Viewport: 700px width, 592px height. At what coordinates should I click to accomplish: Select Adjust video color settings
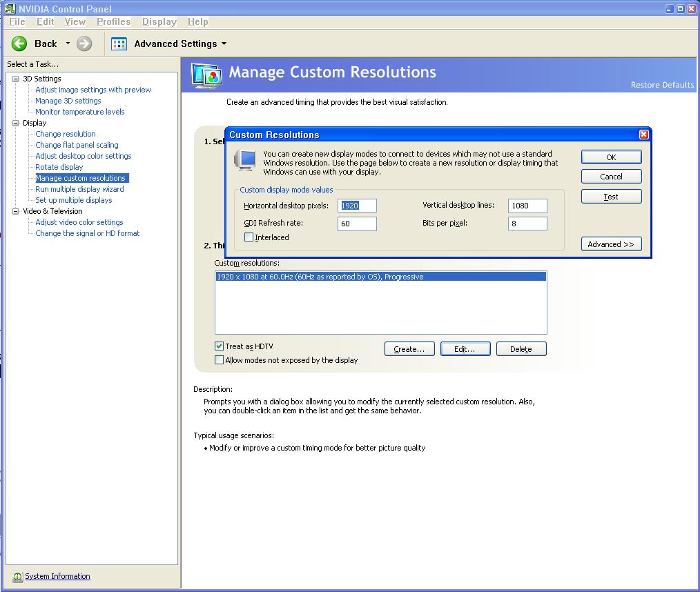[x=79, y=222]
